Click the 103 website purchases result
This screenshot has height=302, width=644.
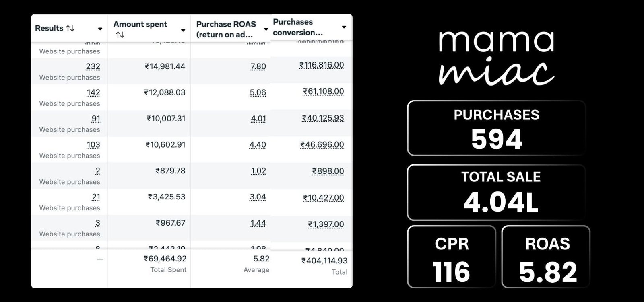93,145
